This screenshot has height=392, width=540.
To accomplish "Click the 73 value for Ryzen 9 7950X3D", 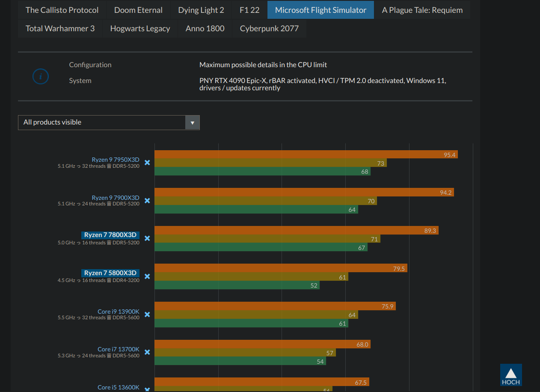I will point(381,163).
